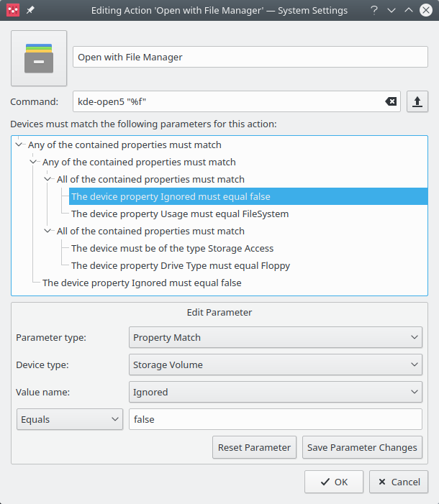Click the help question mark in title bar
Screen dimensions: 439x504
tap(374, 11)
